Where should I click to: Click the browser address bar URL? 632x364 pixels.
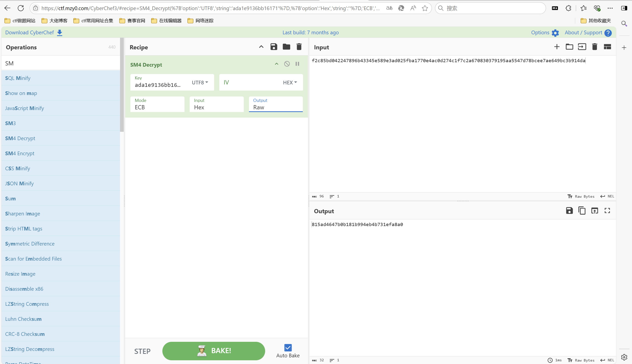pos(210,8)
